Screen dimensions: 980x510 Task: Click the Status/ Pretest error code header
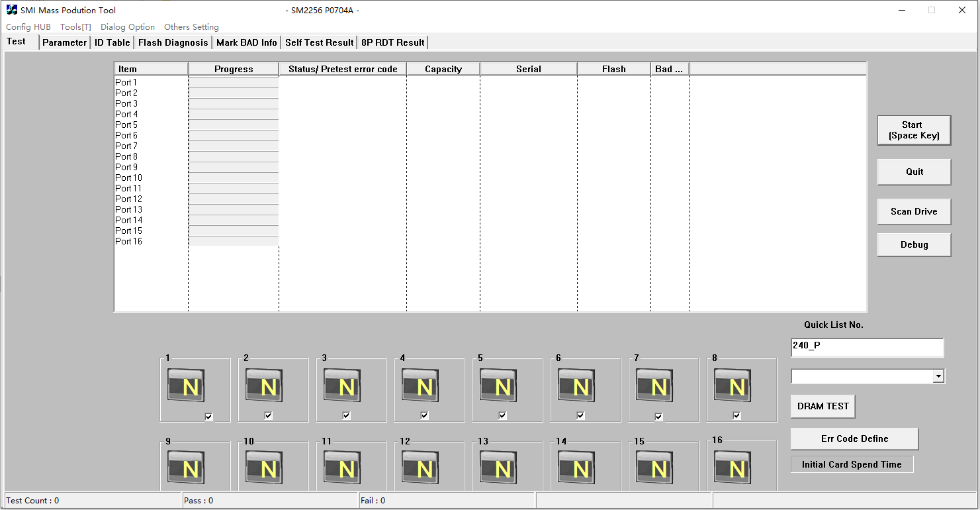343,69
